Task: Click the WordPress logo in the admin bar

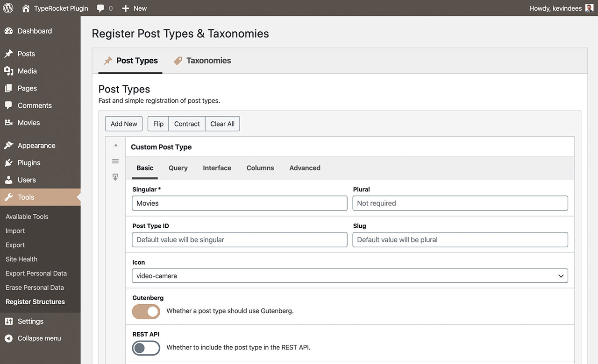Action: pos(7,8)
